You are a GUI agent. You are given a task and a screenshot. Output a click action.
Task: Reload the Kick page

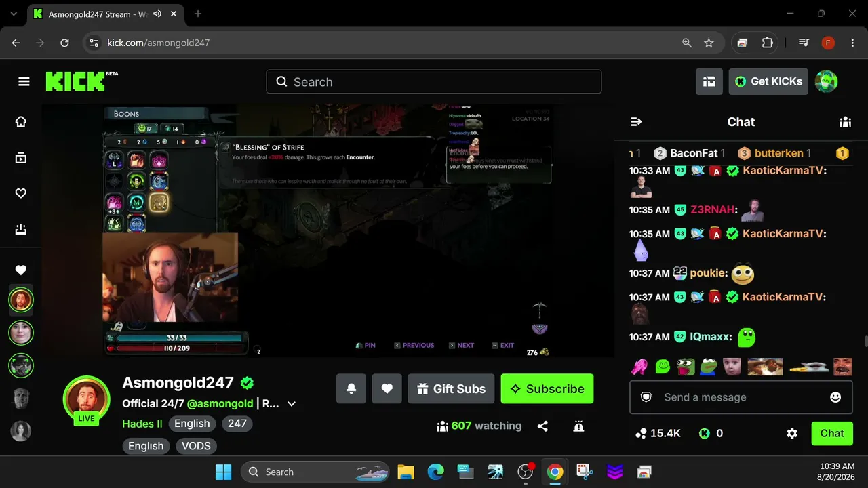point(64,43)
